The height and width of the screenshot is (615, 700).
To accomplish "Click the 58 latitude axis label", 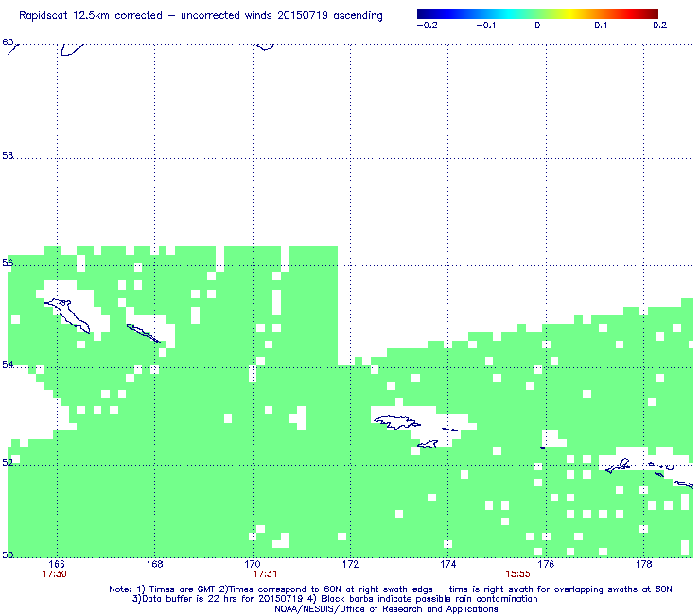I will tap(8, 156).
